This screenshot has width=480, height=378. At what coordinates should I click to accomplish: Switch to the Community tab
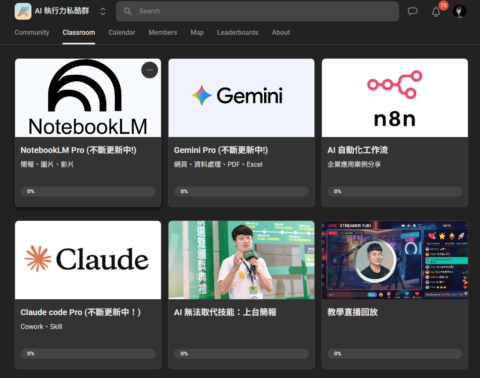tap(32, 33)
